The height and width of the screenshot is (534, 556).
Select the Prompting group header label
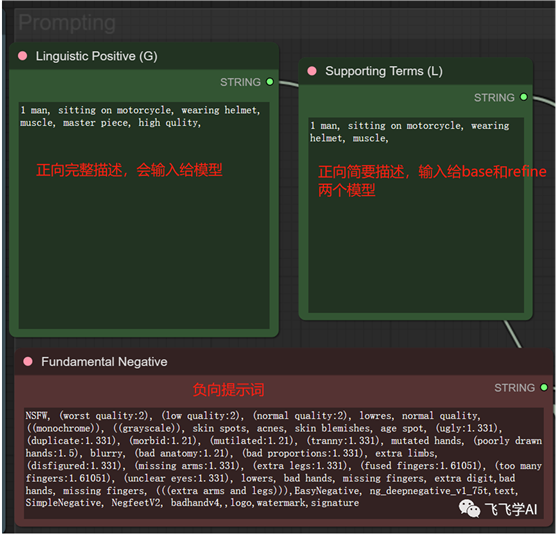(67, 23)
